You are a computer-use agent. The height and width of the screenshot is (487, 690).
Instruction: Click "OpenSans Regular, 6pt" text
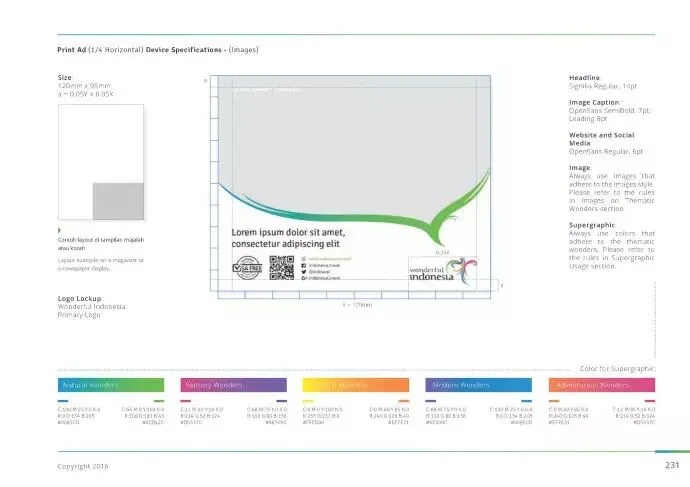pos(606,151)
